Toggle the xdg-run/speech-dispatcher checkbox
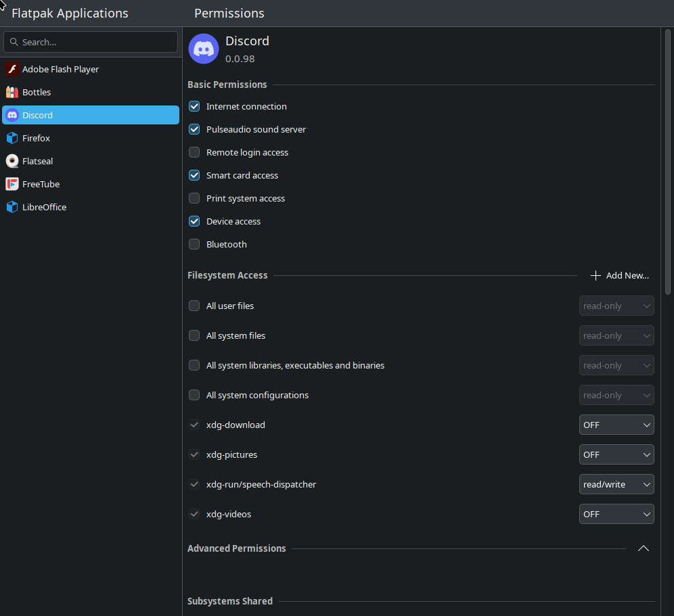Screen dimensions: 674x616 coord(194,484)
